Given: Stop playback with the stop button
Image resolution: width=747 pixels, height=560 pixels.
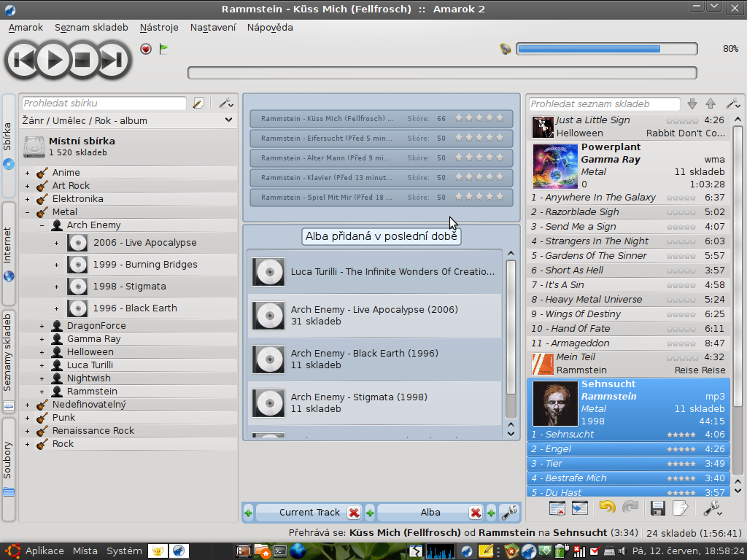Looking at the screenshot, I should [x=83, y=60].
